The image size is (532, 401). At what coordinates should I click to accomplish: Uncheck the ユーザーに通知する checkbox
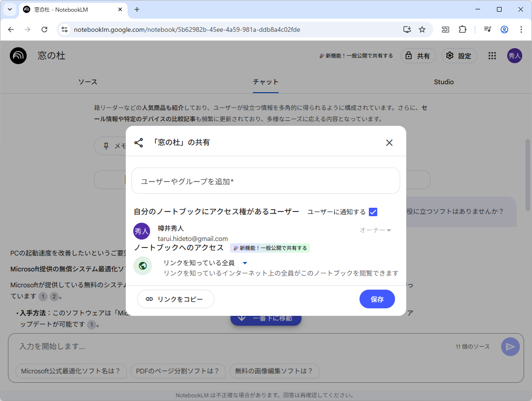coord(373,212)
